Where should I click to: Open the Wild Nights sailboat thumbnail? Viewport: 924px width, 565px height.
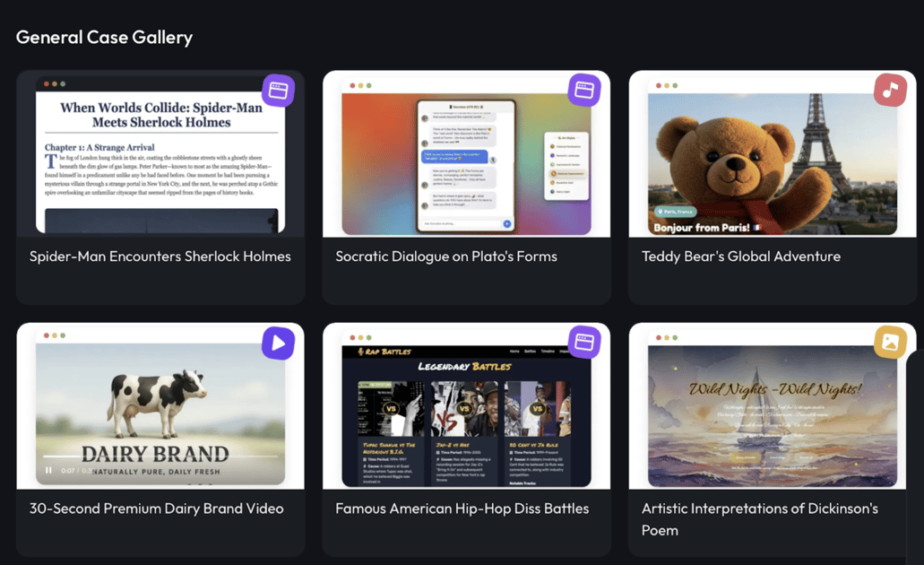tap(772, 406)
